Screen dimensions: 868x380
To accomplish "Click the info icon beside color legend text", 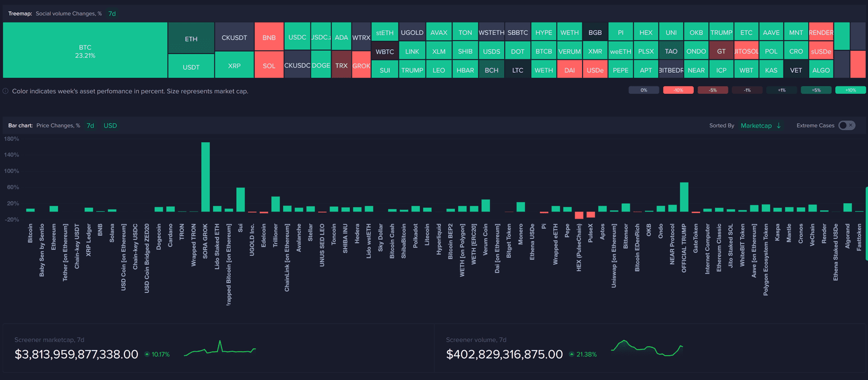I will pos(6,91).
